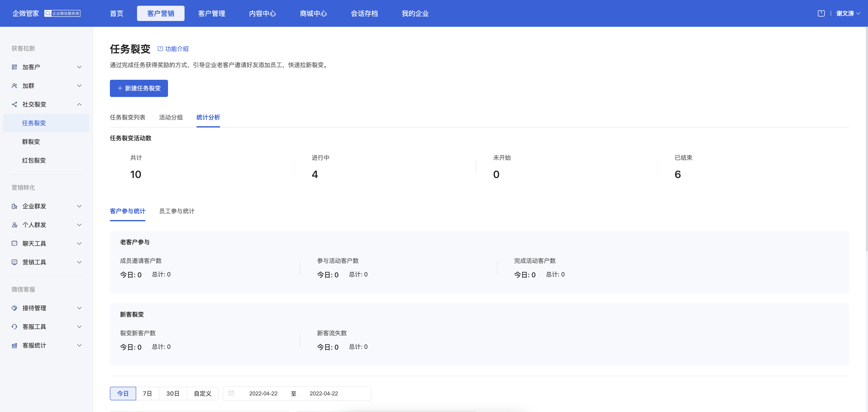Click the 企业微信服务商 badge logo
This screenshot has height=412, width=868.
point(62,14)
